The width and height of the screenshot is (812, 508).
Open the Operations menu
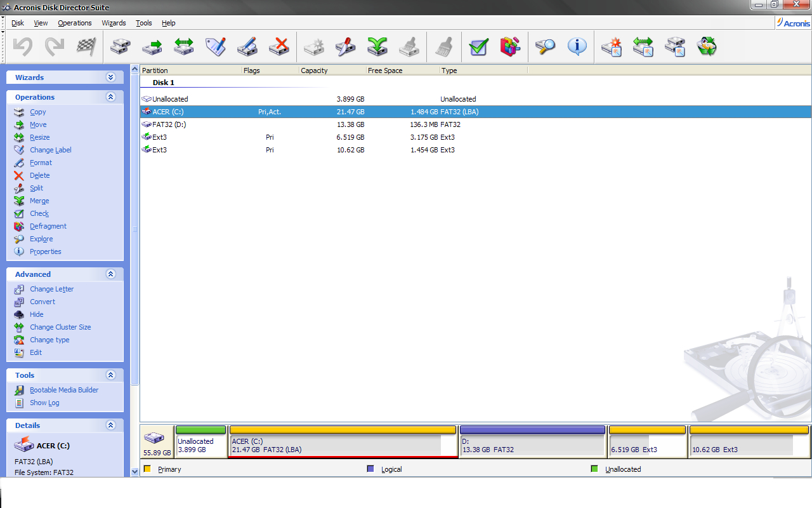pos(75,23)
